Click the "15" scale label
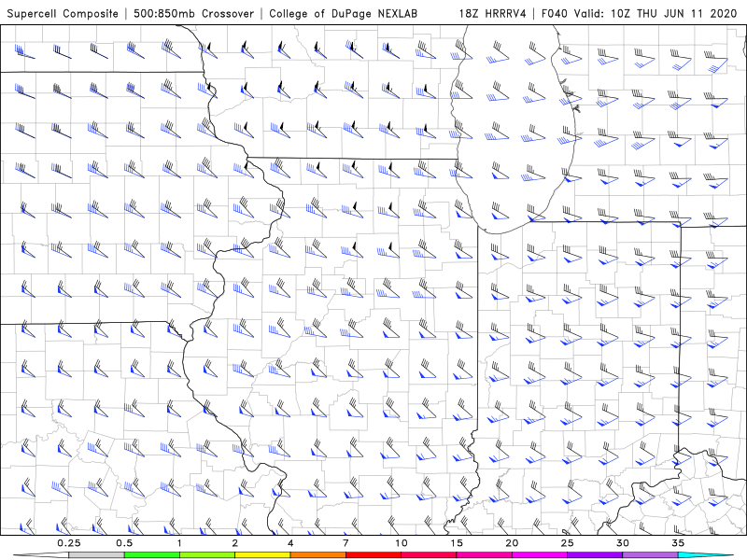 tap(457, 543)
